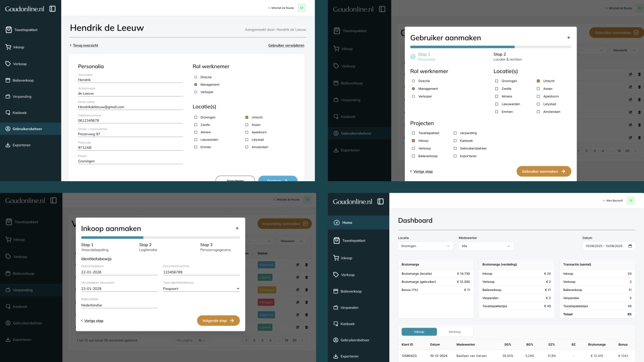The image size is (644, 362).
Task: Select the Inkoop tab above the dashboard table
Action: pos(419,332)
